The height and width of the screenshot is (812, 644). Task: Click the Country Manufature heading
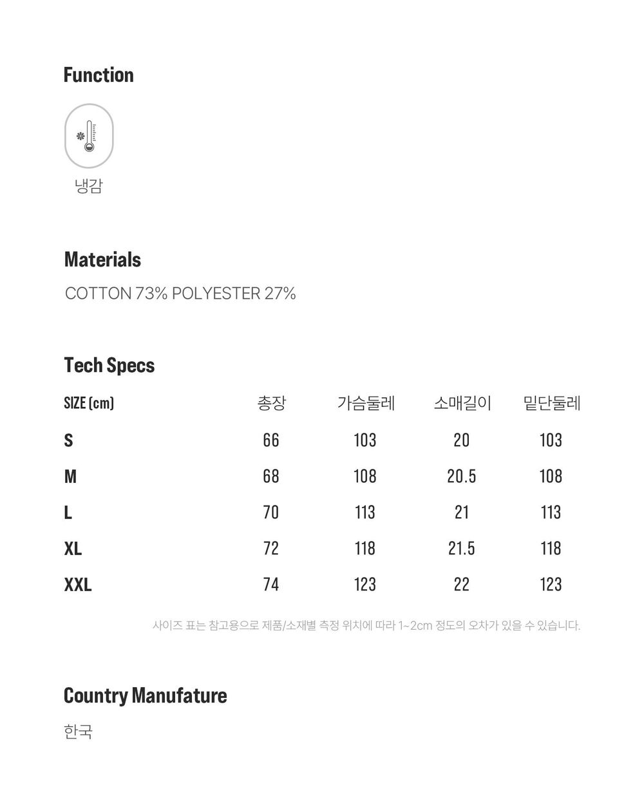(146, 695)
